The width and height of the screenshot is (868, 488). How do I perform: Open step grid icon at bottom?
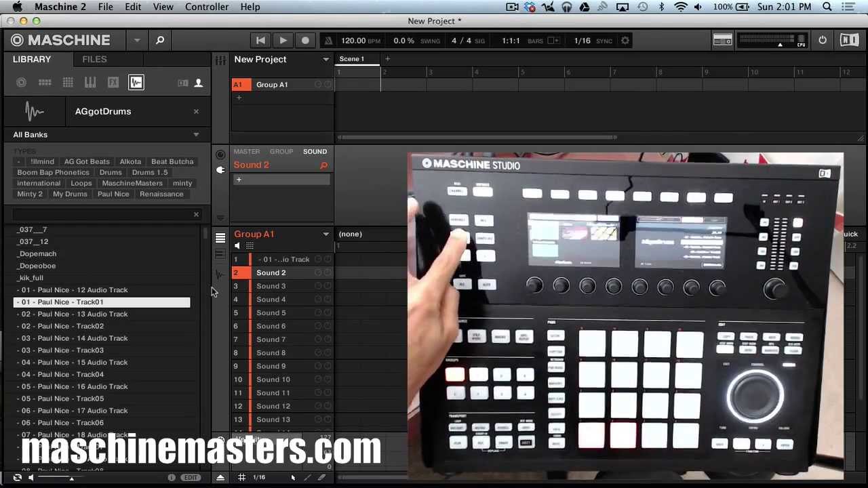pos(241,478)
